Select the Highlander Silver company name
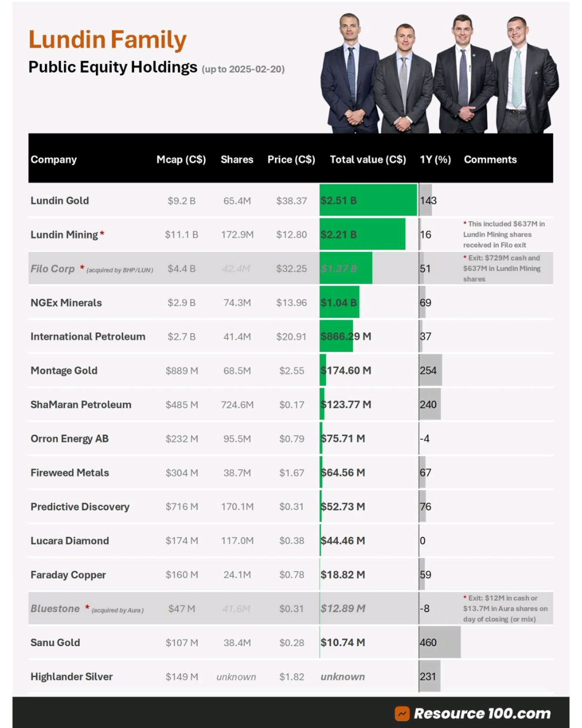582x728 pixels. tap(72, 677)
